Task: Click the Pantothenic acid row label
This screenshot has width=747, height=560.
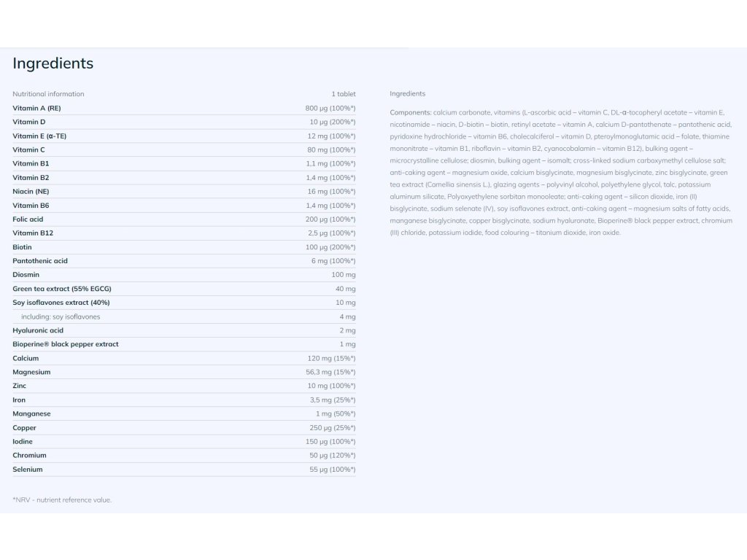Action: (x=40, y=261)
